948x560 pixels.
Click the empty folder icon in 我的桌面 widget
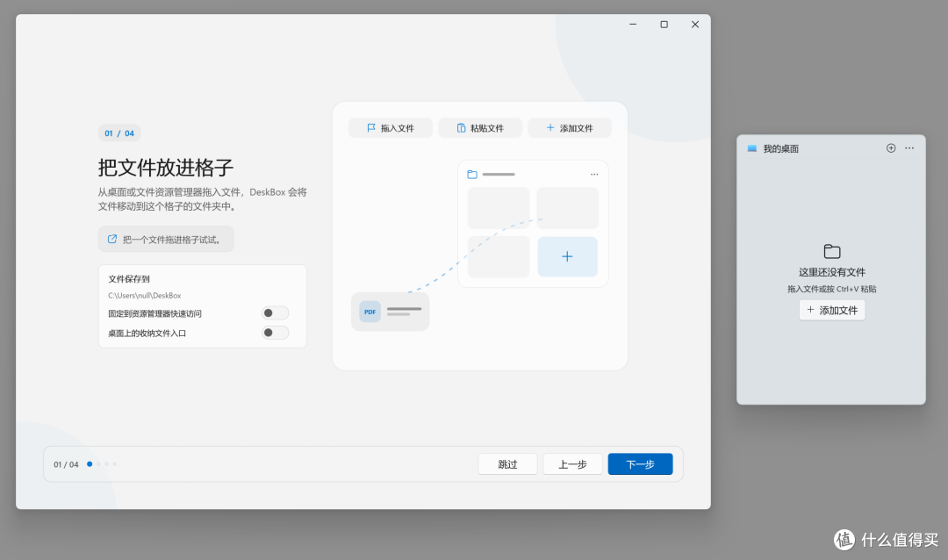(x=832, y=251)
